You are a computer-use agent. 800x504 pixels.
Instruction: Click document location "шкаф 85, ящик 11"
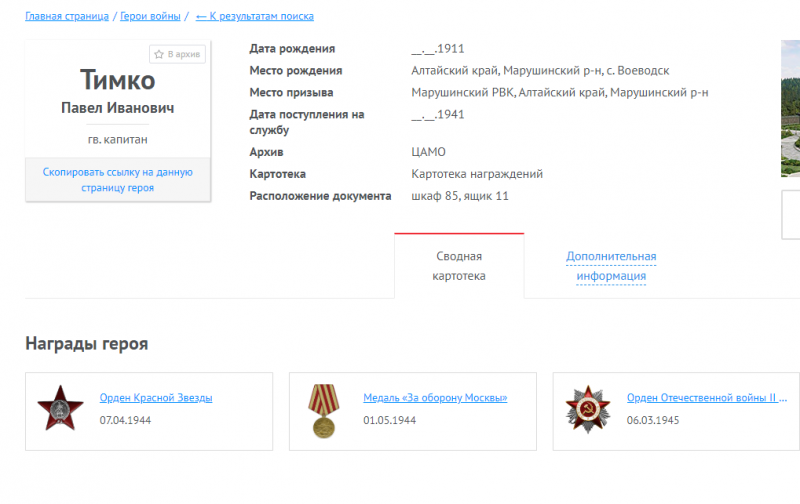460,196
